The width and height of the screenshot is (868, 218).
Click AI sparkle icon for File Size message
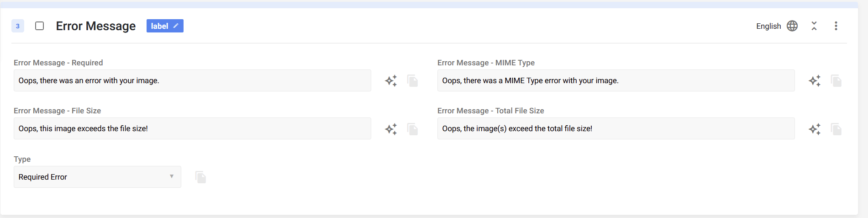click(391, 129)
